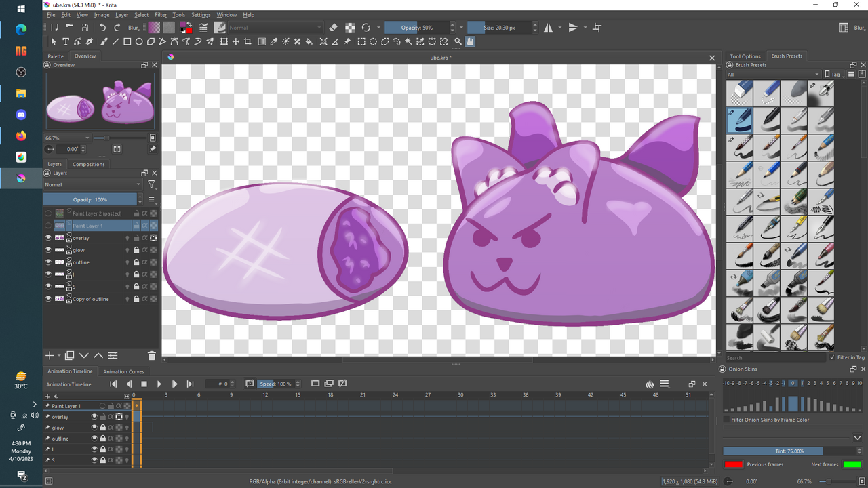This screenshot has height=488, width=868.
Task: Enable Filter Onion Skins by Frame Color
Action: [x=727, y=420]
